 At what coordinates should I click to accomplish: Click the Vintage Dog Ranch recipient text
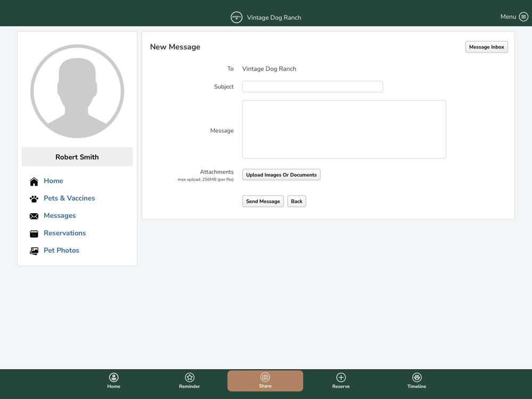269,69
